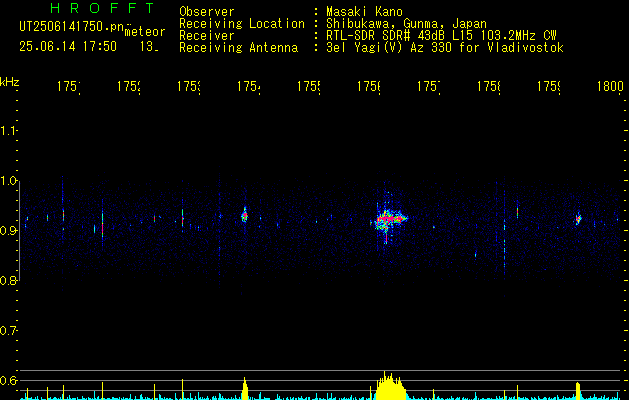Select the RTL-SDR SDR# 43dB receiver details
The image size is (629, 400).
tap(441, 36)
